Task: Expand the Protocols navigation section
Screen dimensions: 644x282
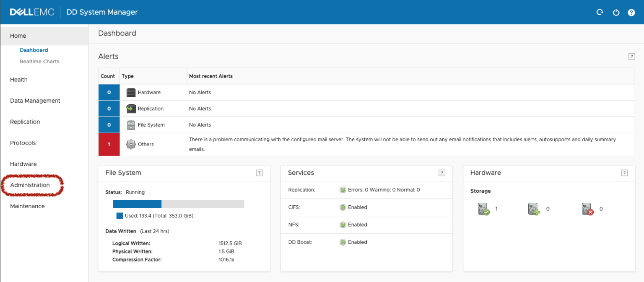Action: click(23, 142)
